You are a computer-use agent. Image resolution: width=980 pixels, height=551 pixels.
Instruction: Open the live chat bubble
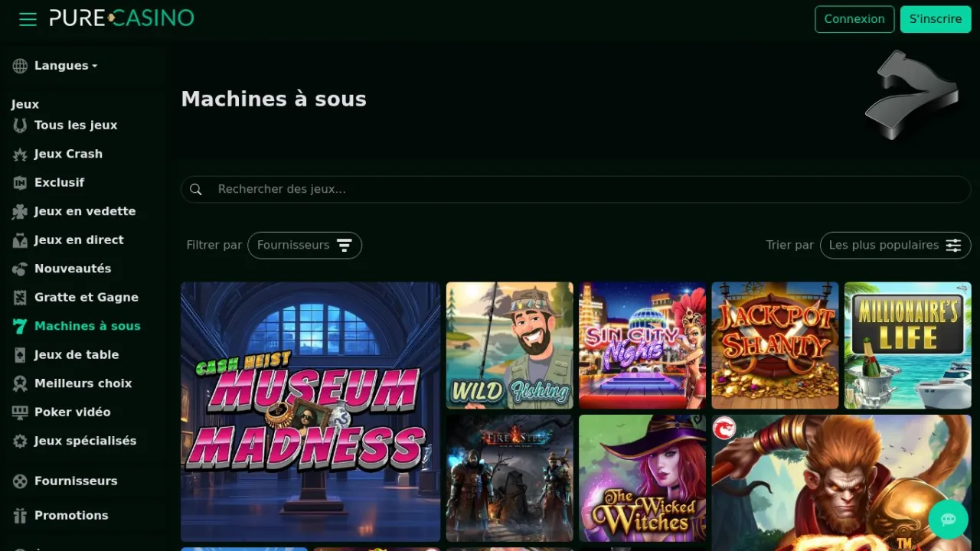948,520
